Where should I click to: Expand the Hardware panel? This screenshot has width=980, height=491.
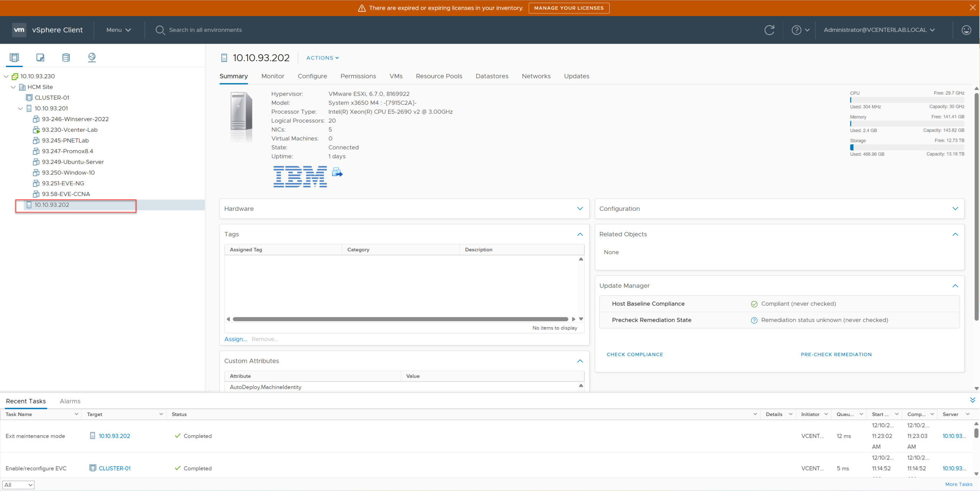[x=580, y=209]
